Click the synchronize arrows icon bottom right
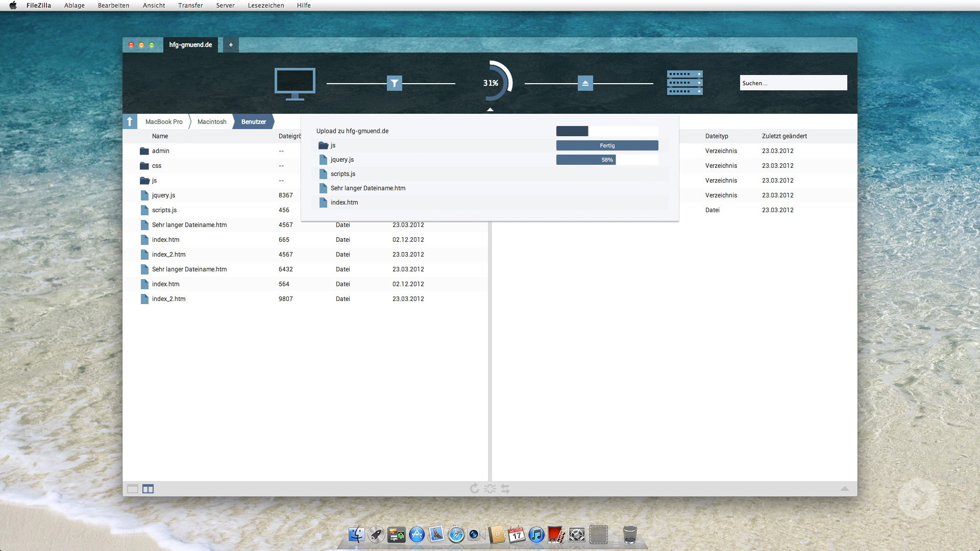 505,488
